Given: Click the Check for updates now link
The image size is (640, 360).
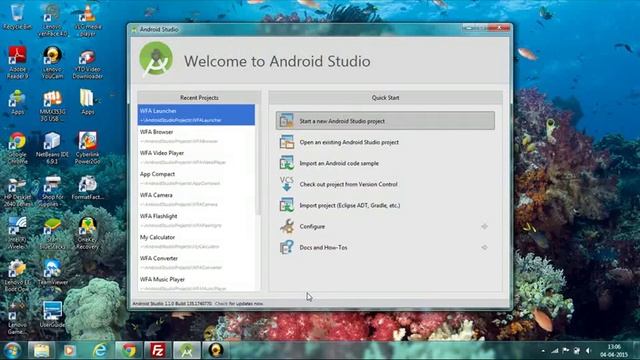Looking at the screenshot, I should pos(239,304).
